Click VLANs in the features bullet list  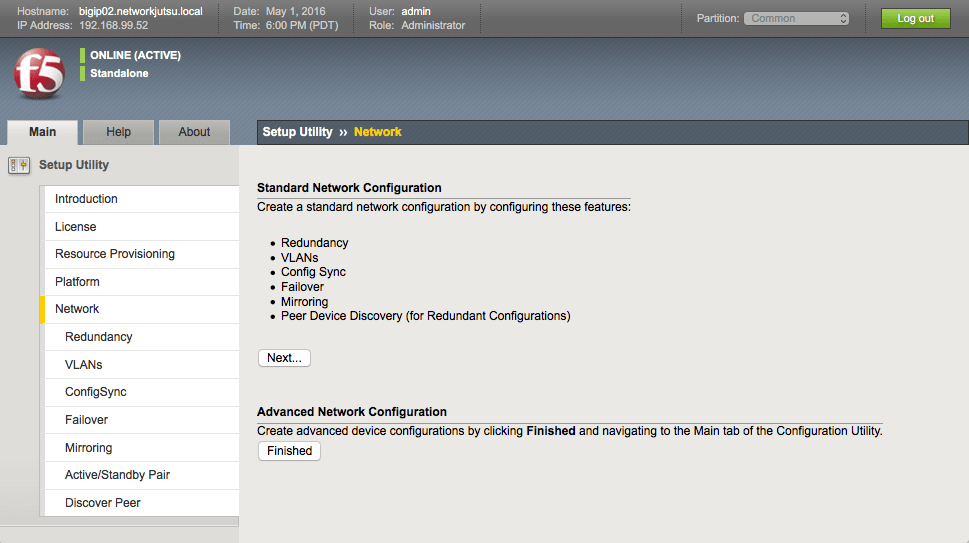(300, 258)
